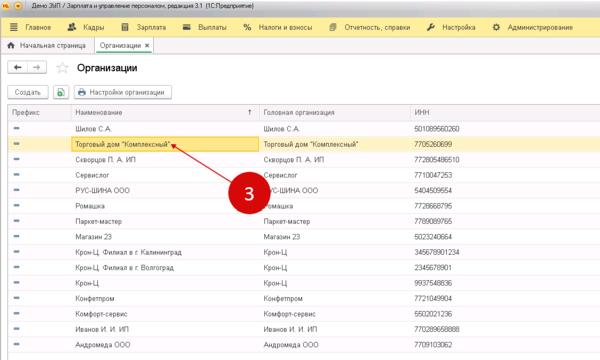This screenshot has height=360, width=600.
Task: Select the Торговый дом "Комплексный" name cell
Action: point(165,144)
